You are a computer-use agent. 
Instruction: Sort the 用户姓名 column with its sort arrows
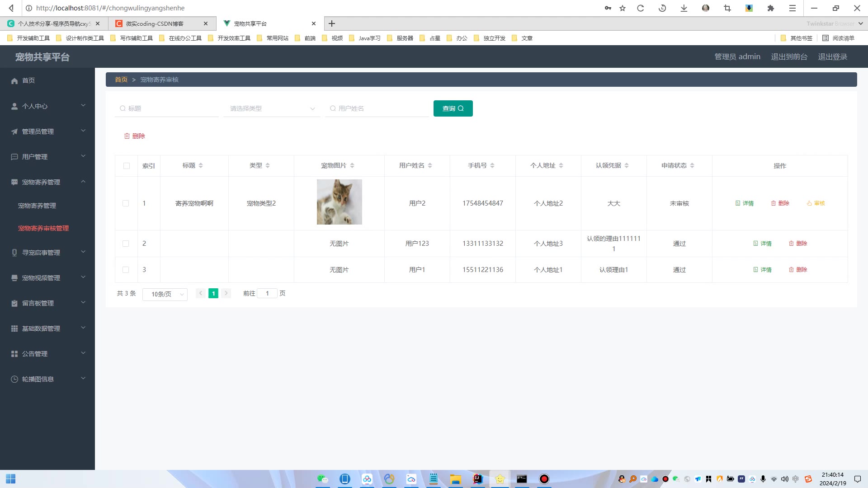click(x=430, y=166)
